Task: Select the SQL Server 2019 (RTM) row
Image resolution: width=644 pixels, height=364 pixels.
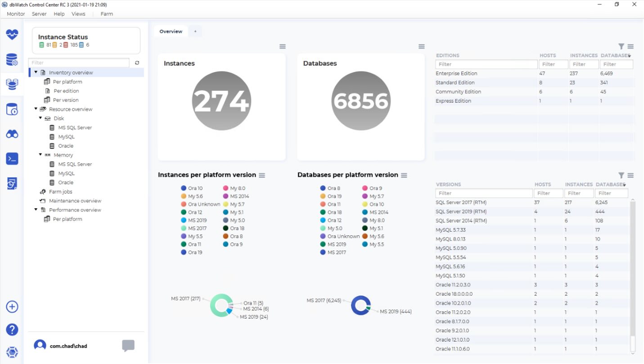Action: click(x=532, y=211)
